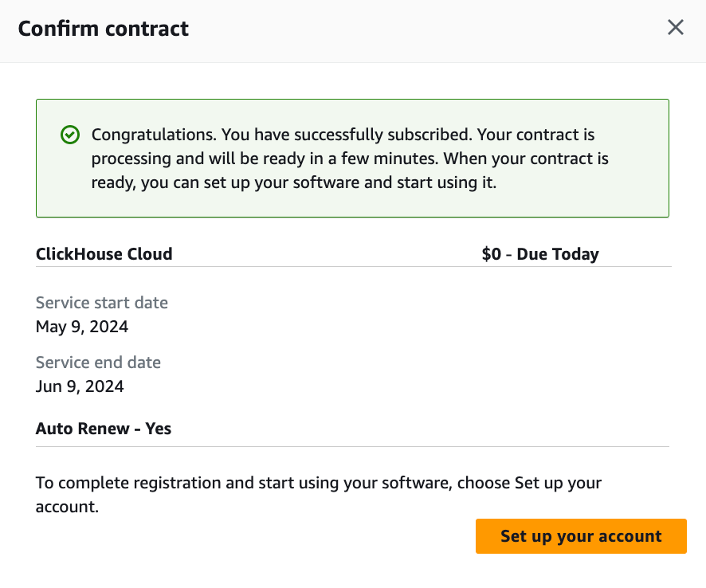Select the contract details section
Screen dimensions: 706x588
click(352, 343)
